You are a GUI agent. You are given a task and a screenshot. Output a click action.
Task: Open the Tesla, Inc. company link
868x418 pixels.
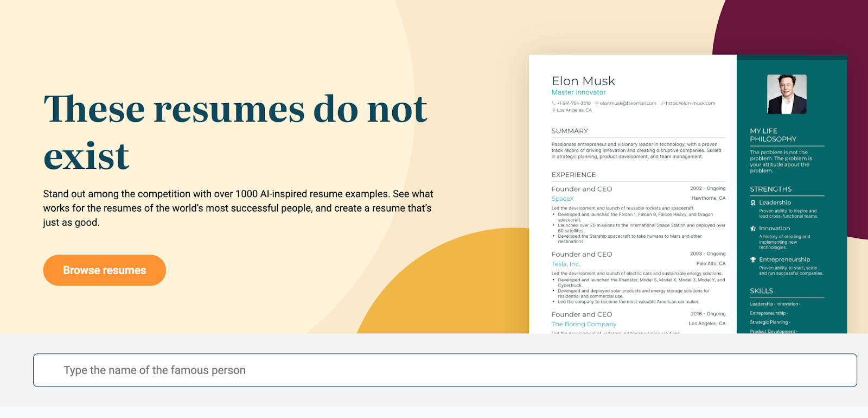(566, 264)
